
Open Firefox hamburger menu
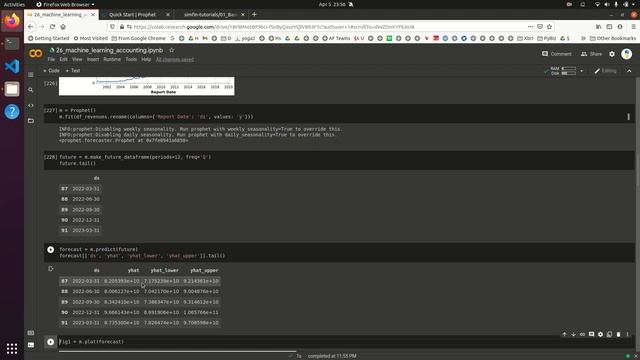coord(633,27)
